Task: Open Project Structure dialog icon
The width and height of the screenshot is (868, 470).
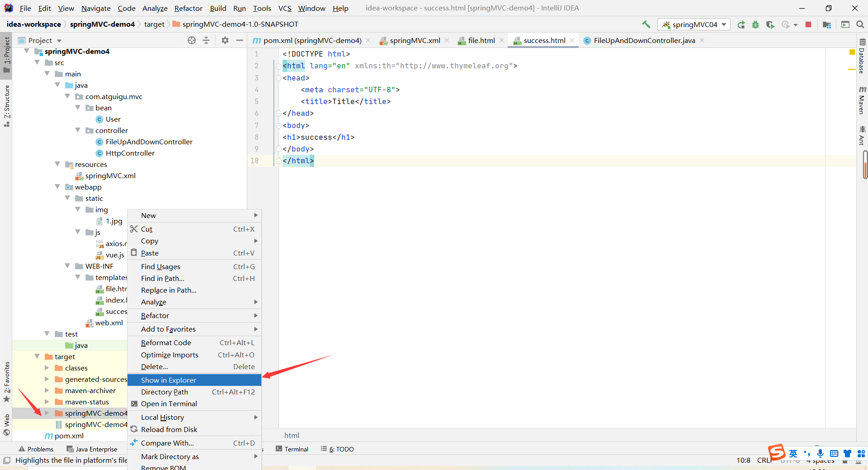Action: coord(827,24)
